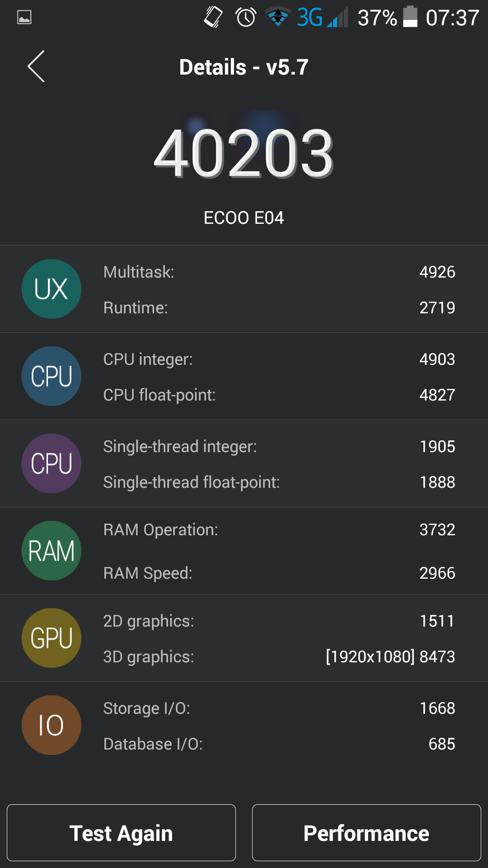This screenshot has height=868, width=488.
Task: Select the 3D graphics score row
Action: click(279, 657)
